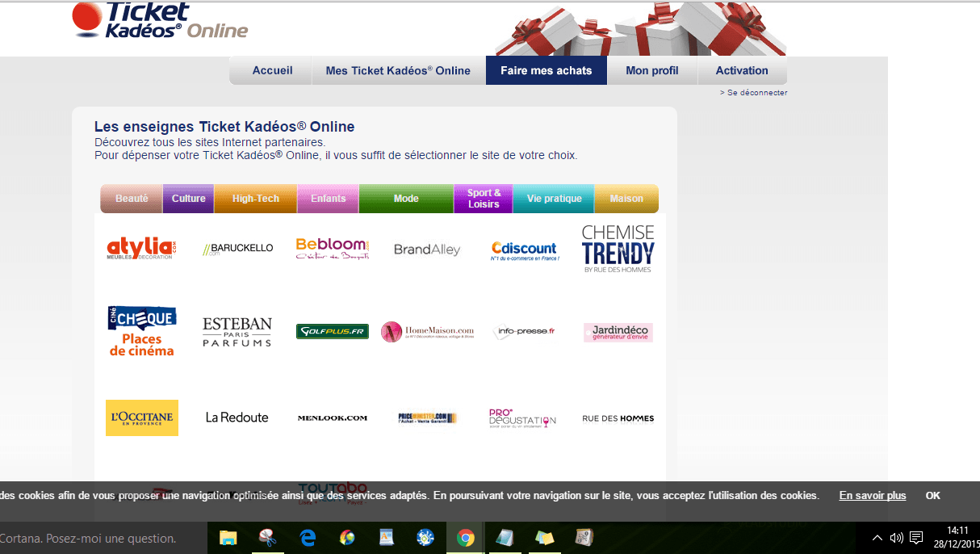Click the Se déconnecter link
The height and width of the screenshot is (554, 980).
coord(756,93)
